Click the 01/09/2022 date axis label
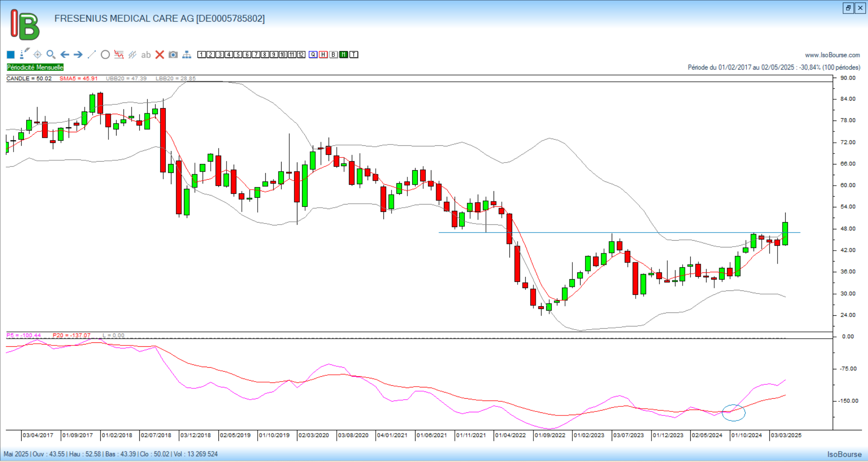The width and height of the screenshot is (868, 462). [x=550, y=435]
